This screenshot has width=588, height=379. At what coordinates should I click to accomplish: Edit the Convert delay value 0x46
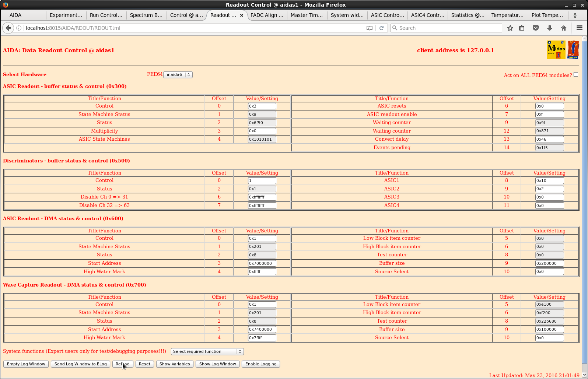549,139
